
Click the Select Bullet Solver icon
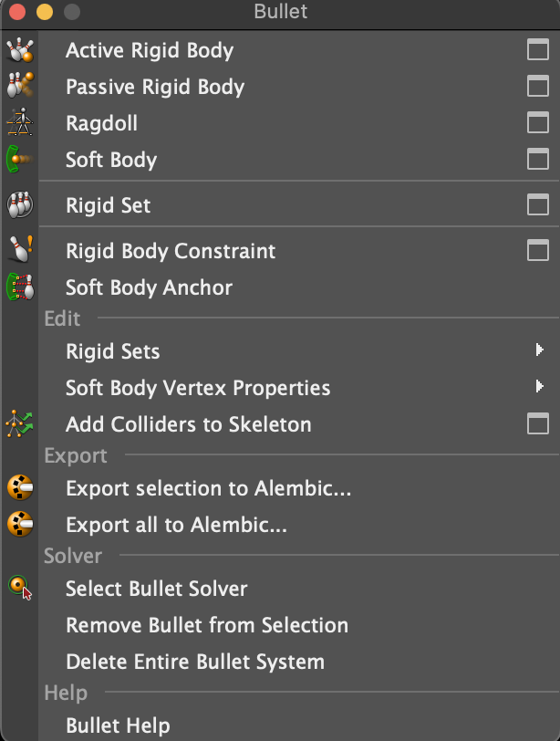[20, 588]
